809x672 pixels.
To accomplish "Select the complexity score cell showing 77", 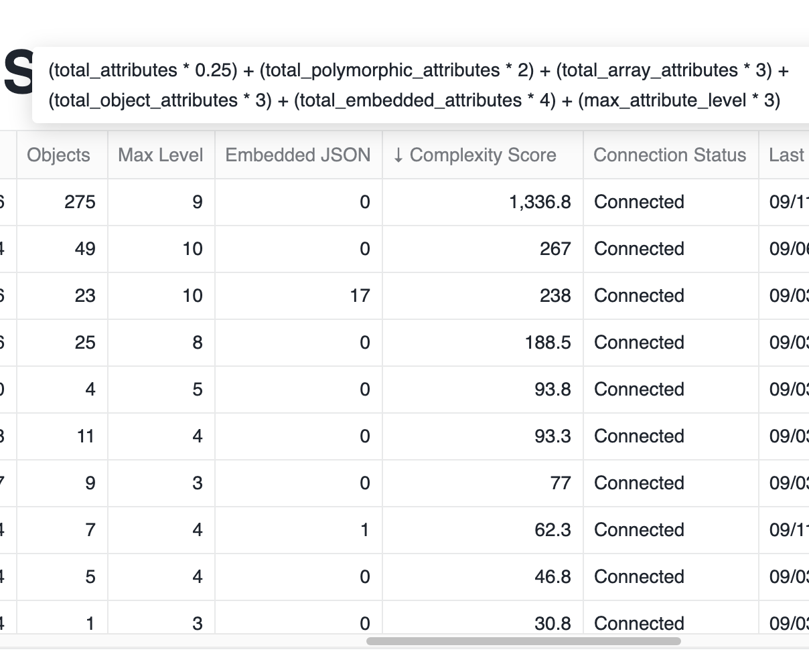I will click(x=560, y=483).
